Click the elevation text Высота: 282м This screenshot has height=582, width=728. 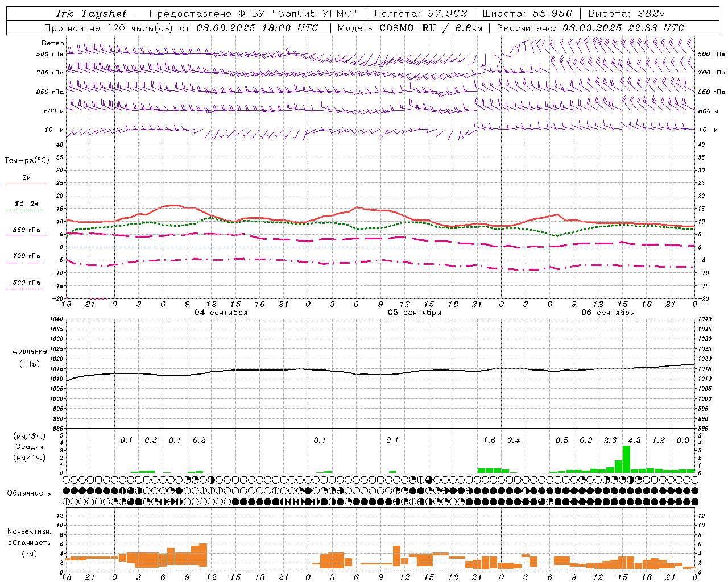coord(627,14)
